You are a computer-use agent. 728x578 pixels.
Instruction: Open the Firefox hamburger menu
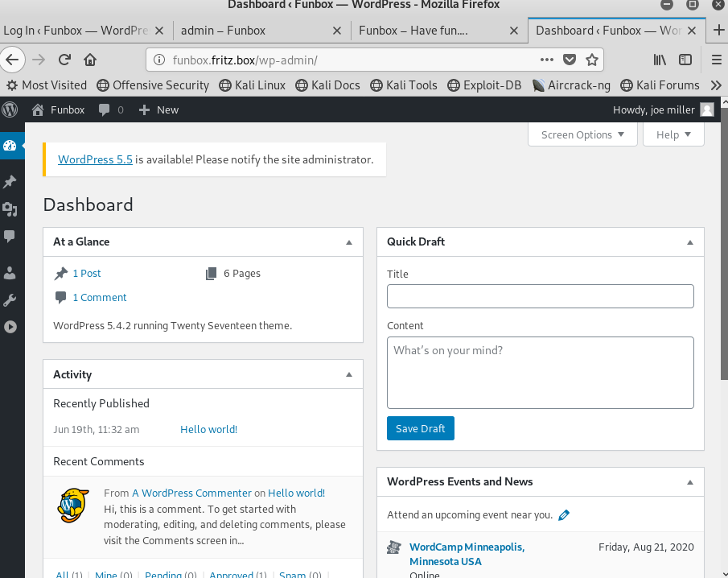(717, 60)
